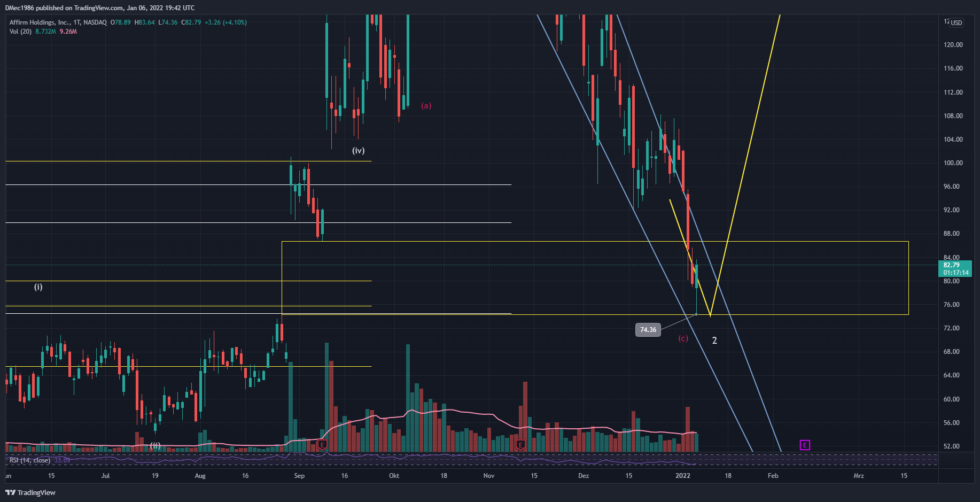
Task: Click the volume average value 9.26M
Action: 68,32
